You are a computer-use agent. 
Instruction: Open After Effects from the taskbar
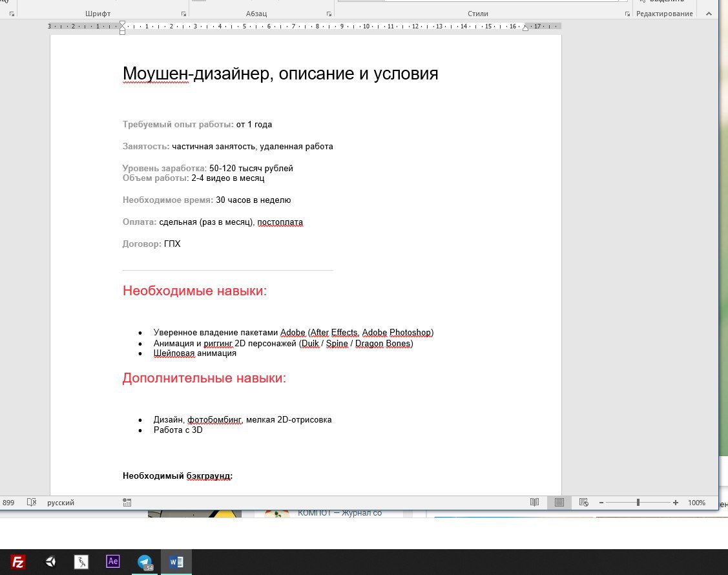pos(113,561)
